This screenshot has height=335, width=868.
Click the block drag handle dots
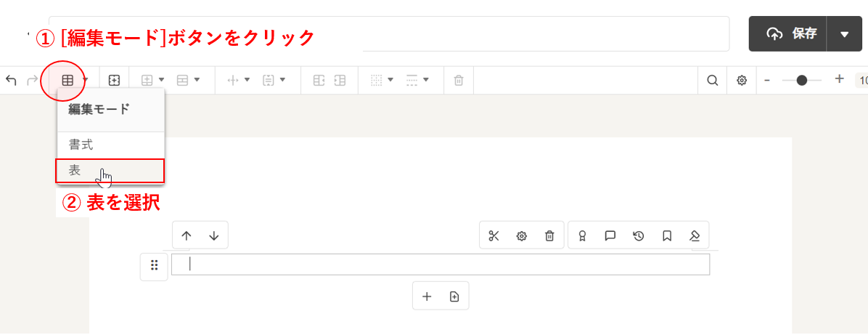pyautogui.click(x=154, y=265)
